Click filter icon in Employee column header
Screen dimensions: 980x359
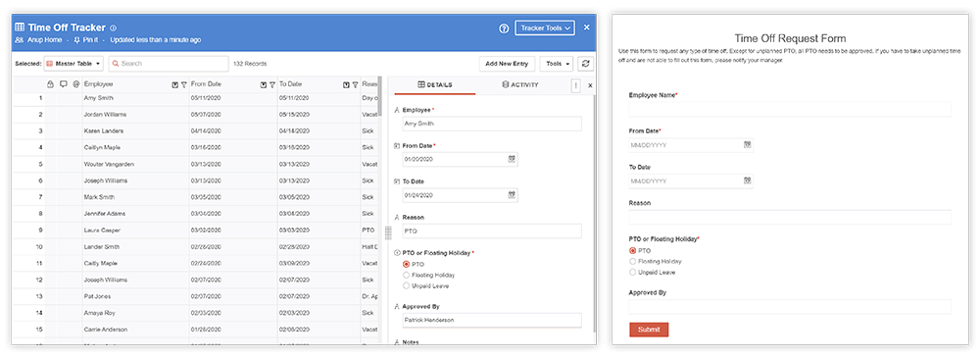tap(183, 84)
